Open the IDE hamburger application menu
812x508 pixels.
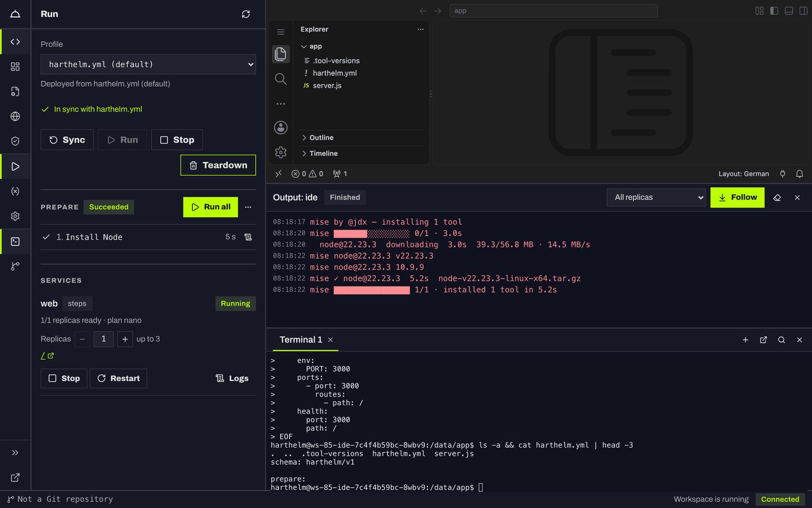(281, 31)
